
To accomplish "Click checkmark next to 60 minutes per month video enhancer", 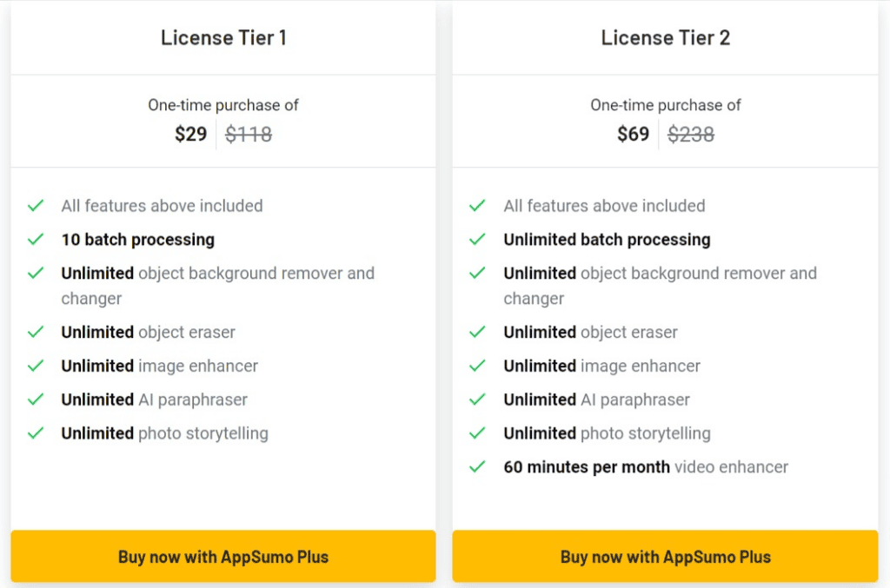I will pyautogui.click(x=477, y=466).
